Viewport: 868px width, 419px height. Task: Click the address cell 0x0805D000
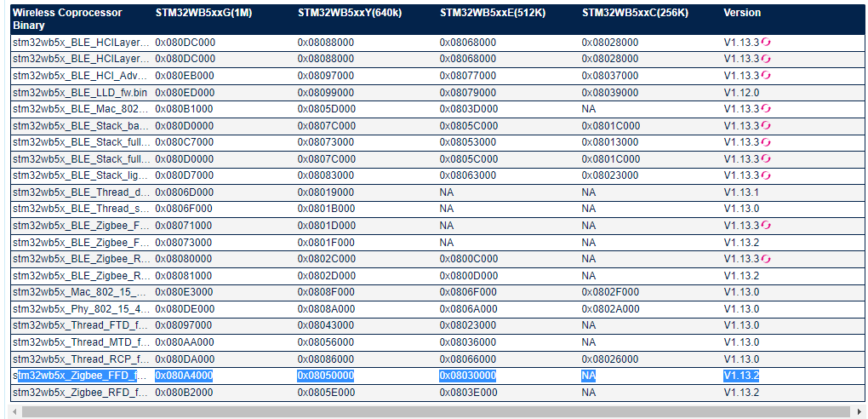(x=327, y=109)
